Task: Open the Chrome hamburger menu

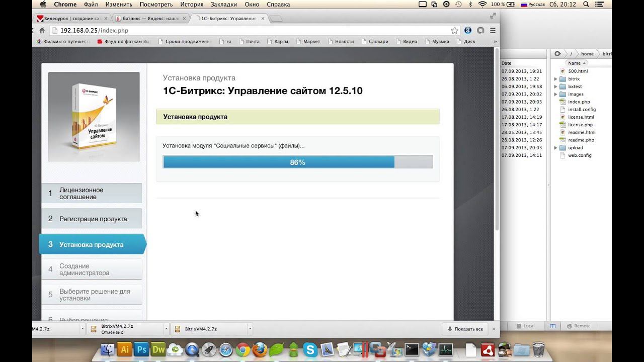Action: click(493, 31)
